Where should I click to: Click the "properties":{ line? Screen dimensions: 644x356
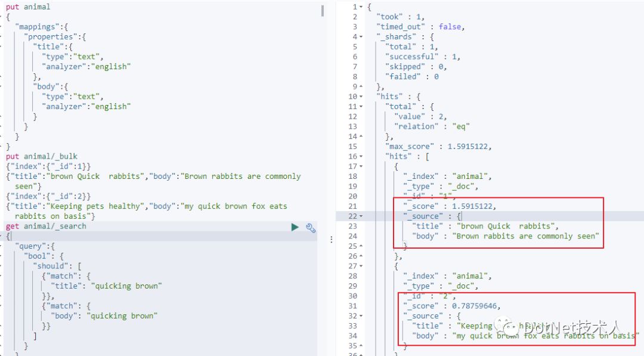pyautogui.click(x=55, y=37)
